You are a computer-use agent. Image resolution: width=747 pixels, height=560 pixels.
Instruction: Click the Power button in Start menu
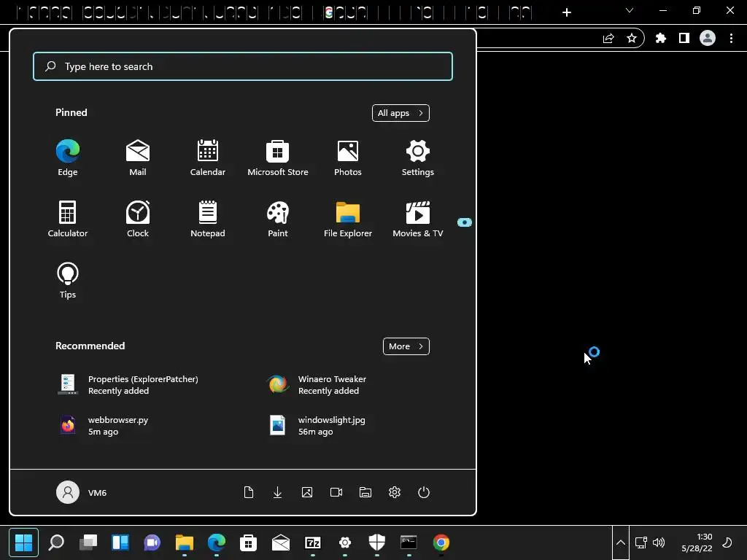(424, 492)
